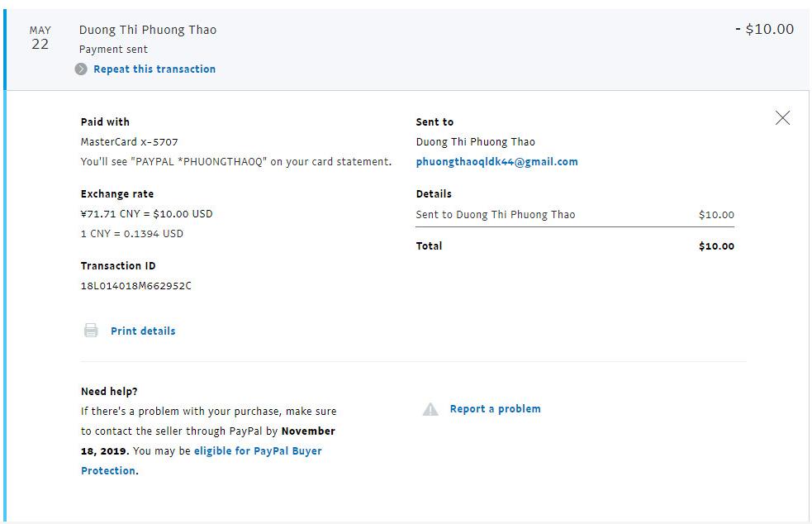Click the printer icon beside Print details
The width and height of the screenshot is (812, 524).
pos(91,330)
